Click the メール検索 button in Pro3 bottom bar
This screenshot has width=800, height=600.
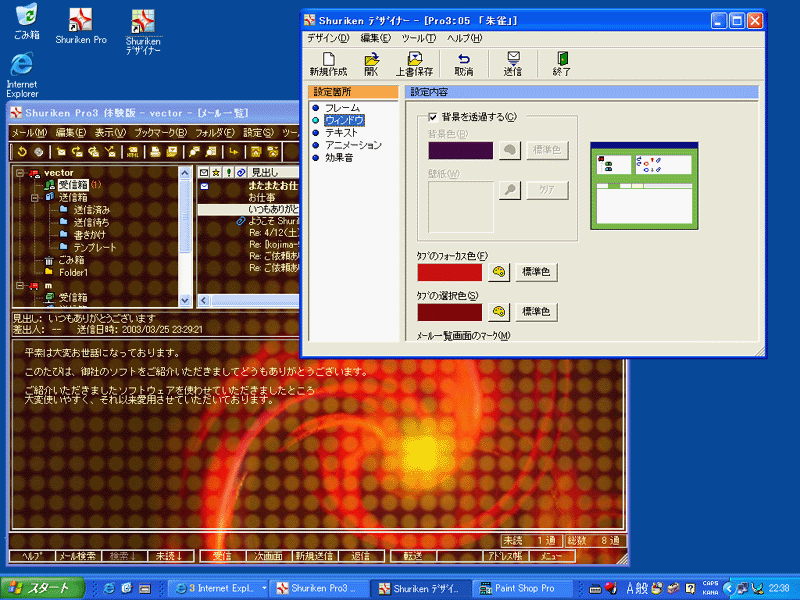tap(78, 556)
